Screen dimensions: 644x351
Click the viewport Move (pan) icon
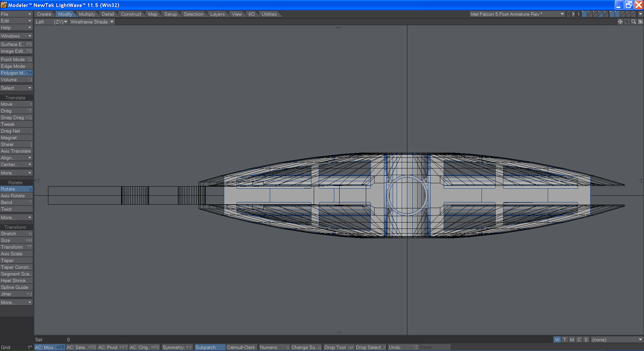click(x=620, y=21)
